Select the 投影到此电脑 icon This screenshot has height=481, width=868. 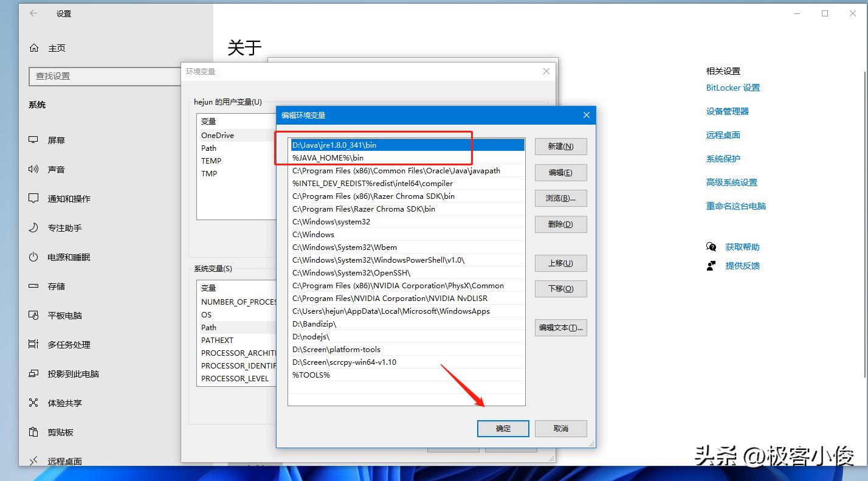coord(33,373)
